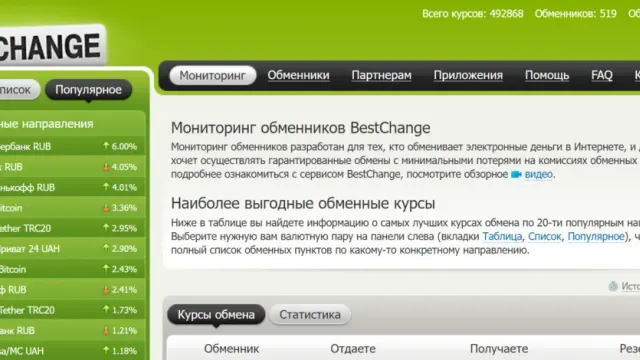
Task: Click the up arrow beside 2.90%
Action: coord(106,248)
